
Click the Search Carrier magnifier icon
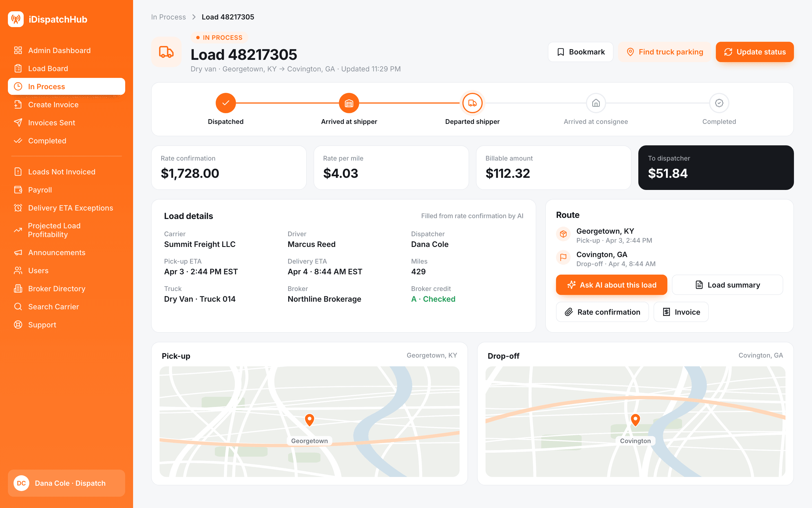pos(18,307)
